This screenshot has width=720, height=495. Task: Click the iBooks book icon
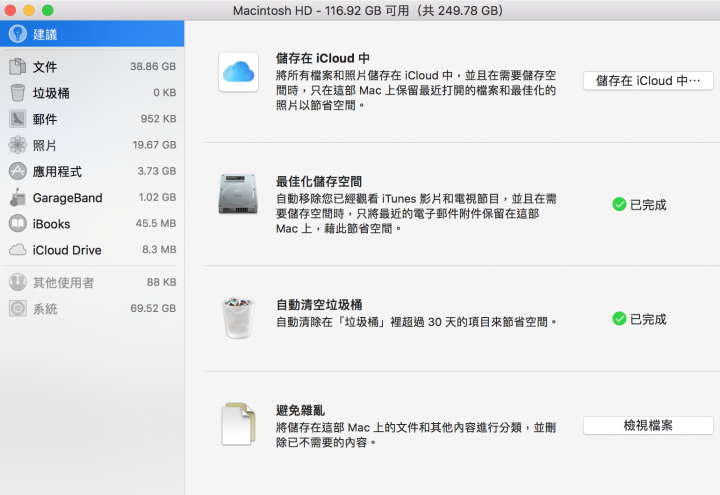[17, 224]
